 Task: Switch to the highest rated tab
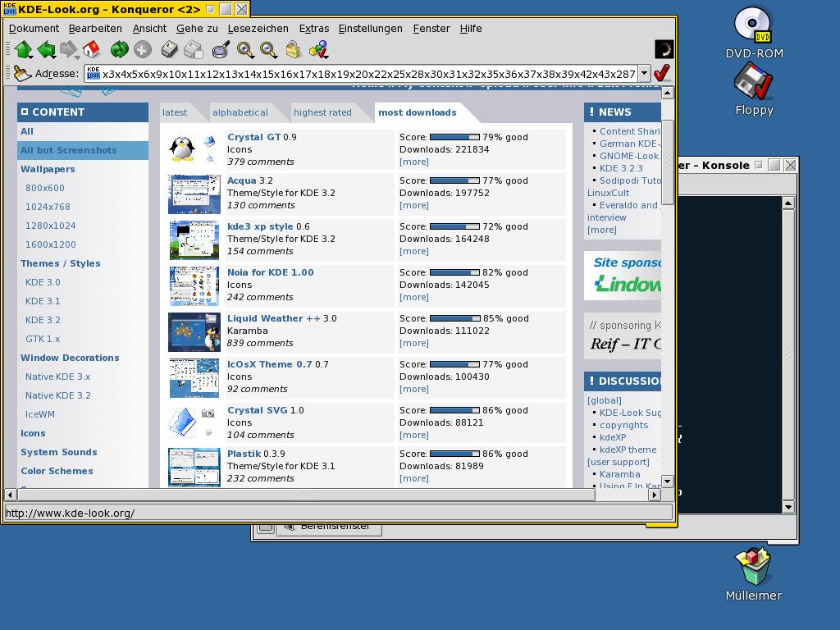(322, 112)
